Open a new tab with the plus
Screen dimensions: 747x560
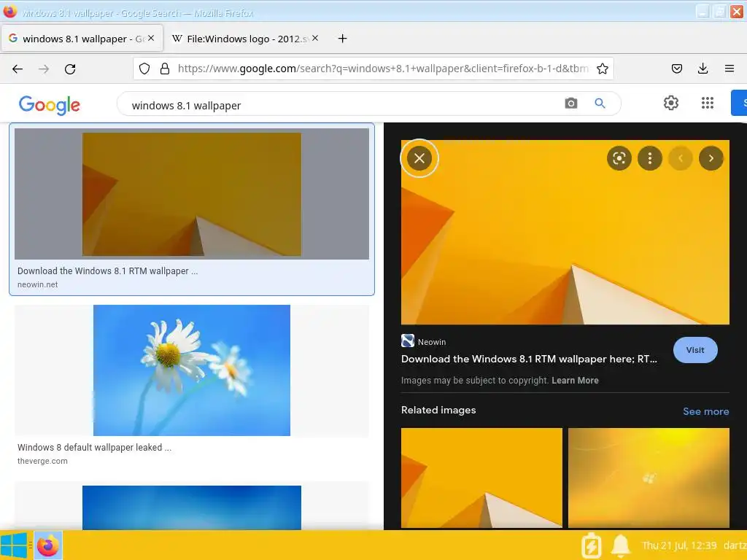tap(343, 39)
